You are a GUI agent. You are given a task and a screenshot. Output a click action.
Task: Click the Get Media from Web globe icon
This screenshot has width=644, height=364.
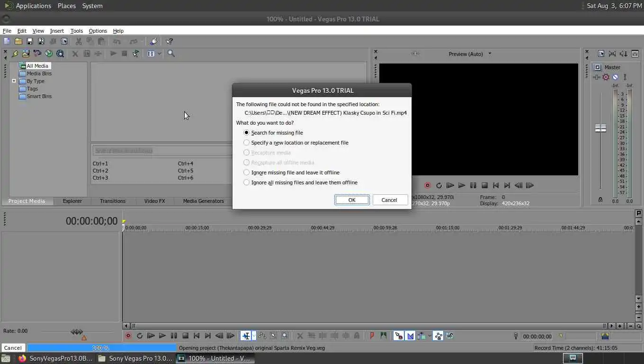pos(49,54)
